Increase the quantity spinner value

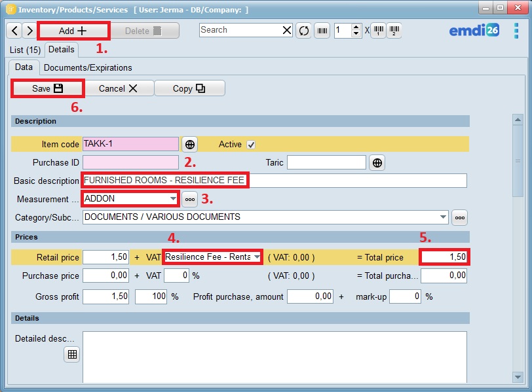pyautogui.click(x=356, y=27)
